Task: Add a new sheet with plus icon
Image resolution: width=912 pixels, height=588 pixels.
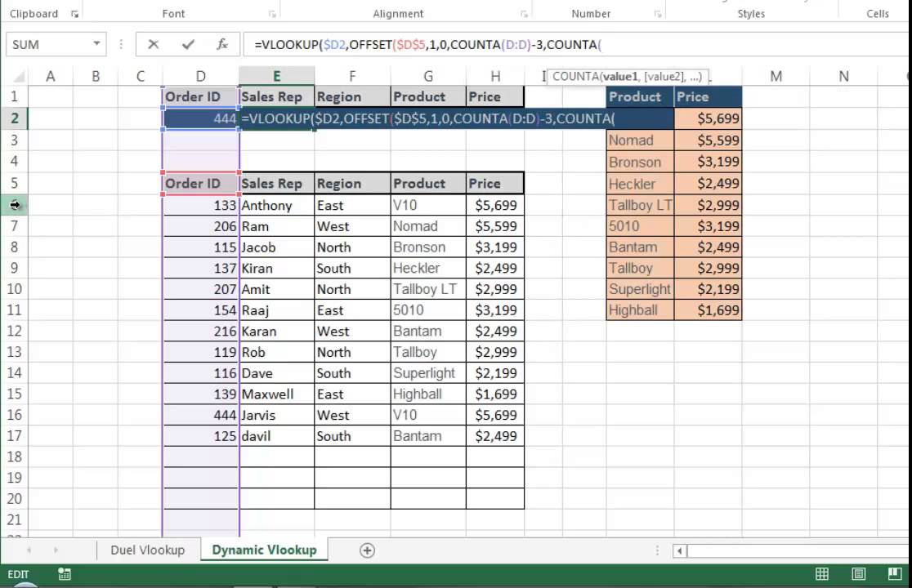Action: click(367, 550)
